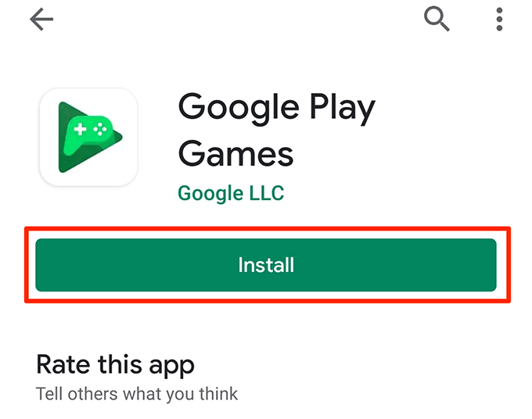Search the Play Store from top bar
The image size is (532, 419).
pyautogui.click(x=437, y=20)
